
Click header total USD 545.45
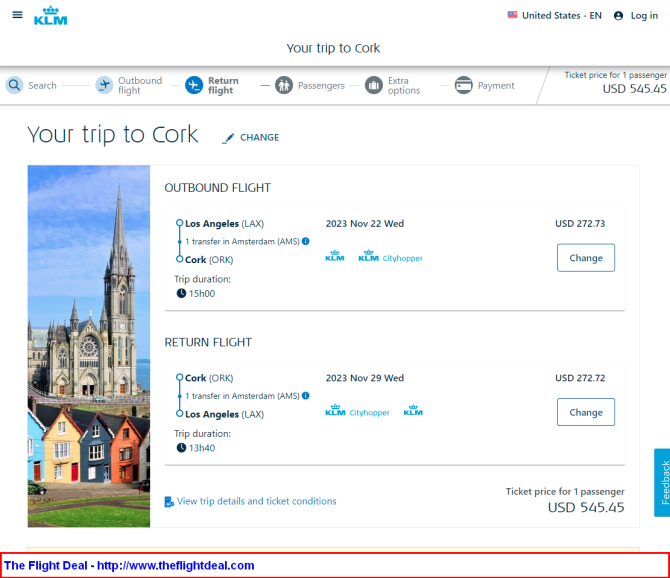tap(634, 88)
